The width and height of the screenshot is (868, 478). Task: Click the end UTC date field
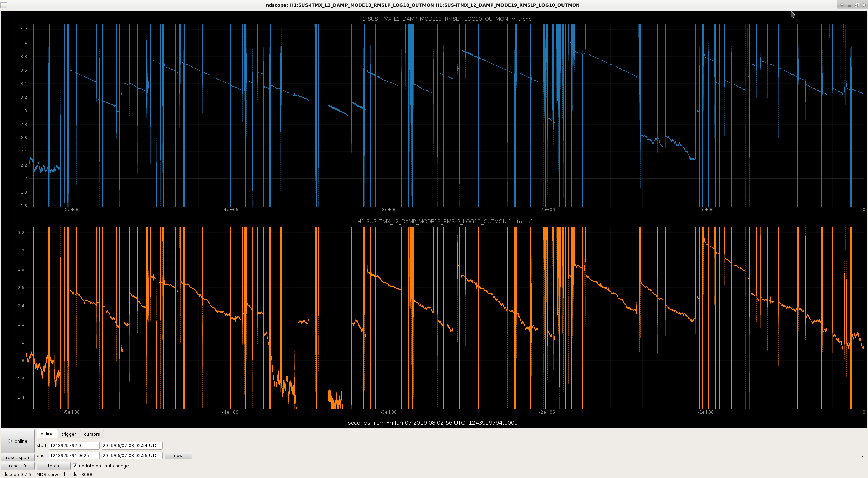click(132, 455)
